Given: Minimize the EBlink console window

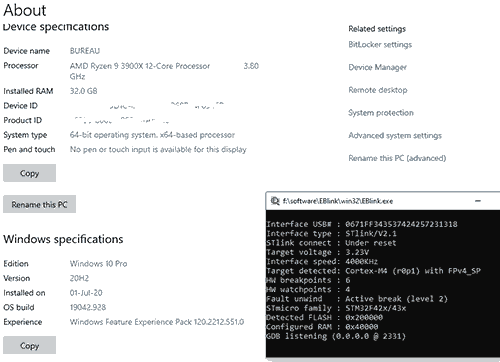Looking at the screenshot, I should [478, 201].
